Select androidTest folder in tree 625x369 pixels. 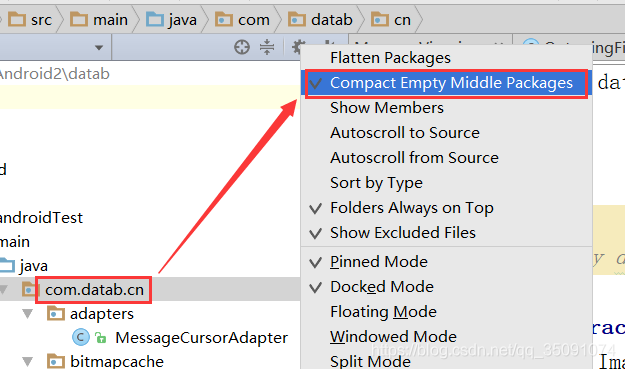pyautogui.click(x=41, y=218)
